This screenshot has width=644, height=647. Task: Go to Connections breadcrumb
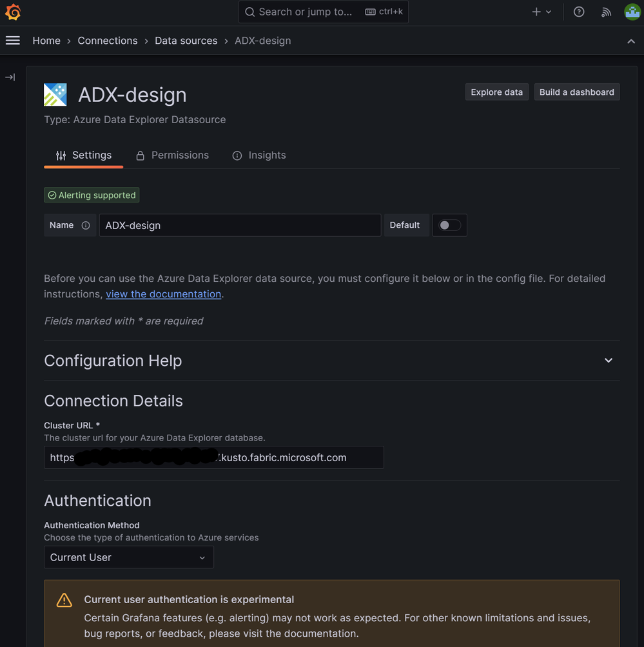pyautogui.click(x=108, y=41)
